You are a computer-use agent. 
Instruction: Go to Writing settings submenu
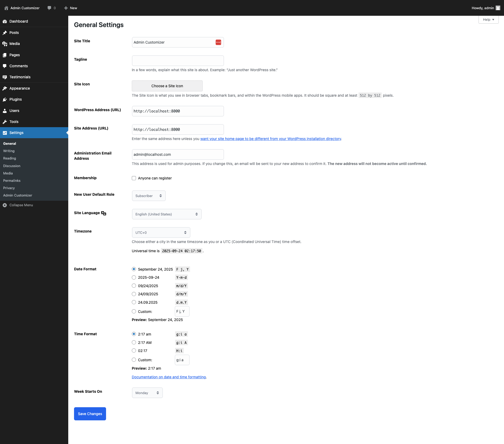coord(9,151)
